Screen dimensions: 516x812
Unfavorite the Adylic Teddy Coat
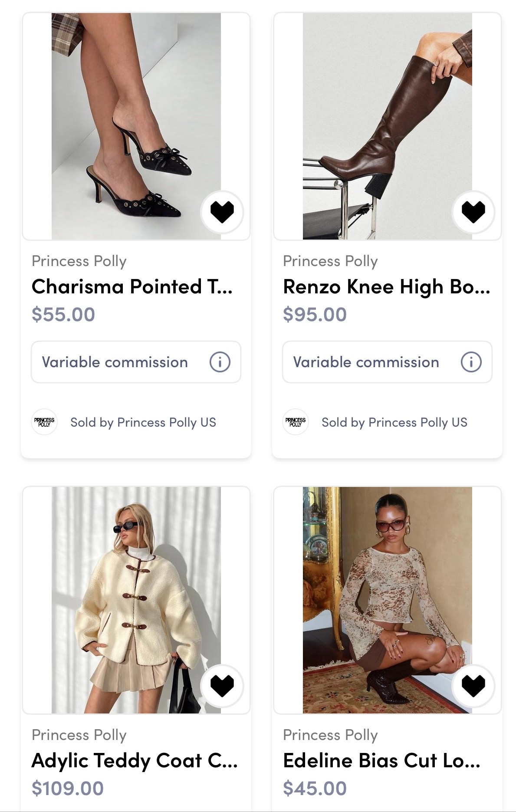[222, 686]
